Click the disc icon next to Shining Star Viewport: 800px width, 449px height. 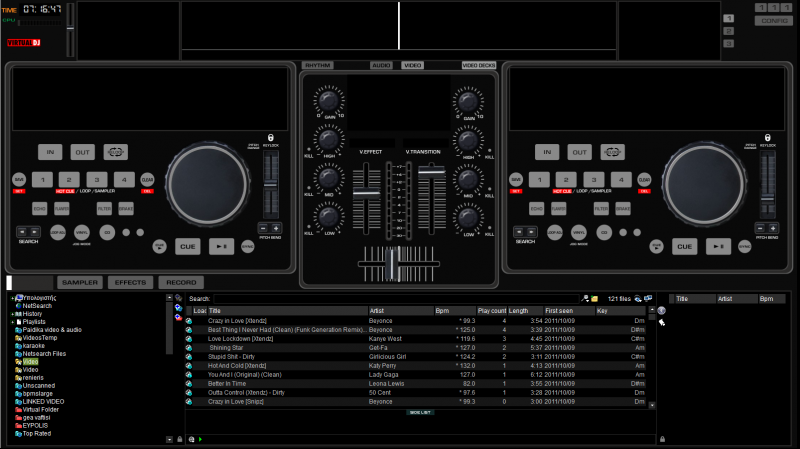coord(189,348)
